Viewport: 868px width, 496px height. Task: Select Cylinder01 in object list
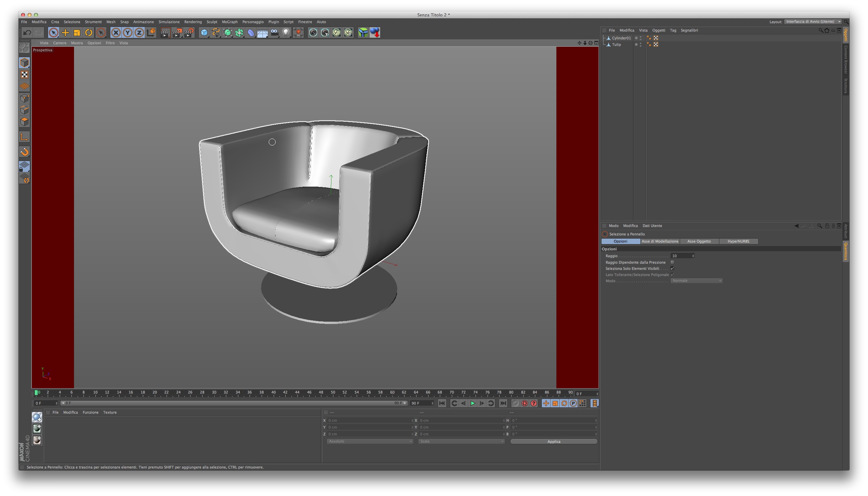pyautogui.click(x=621, y=38)
